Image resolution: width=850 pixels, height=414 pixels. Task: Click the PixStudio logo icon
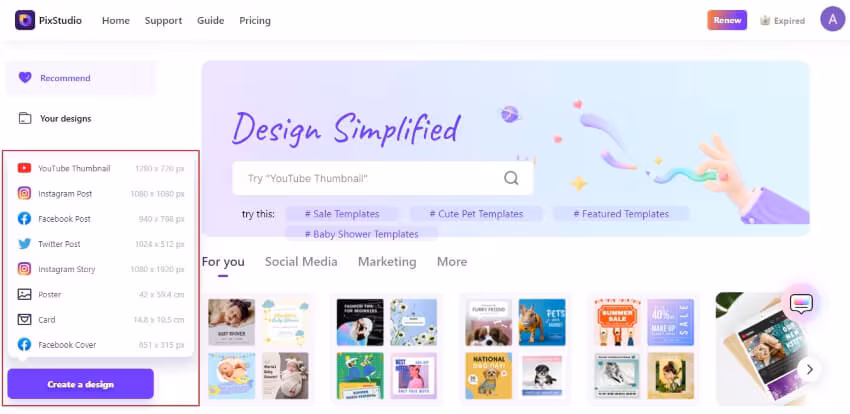(25, 21)
